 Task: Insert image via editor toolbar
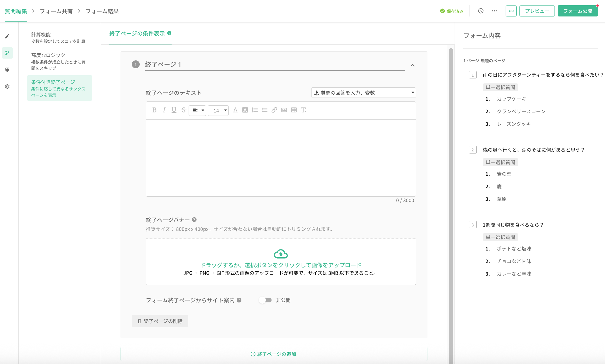pyautogui.click(x=284, y=110)
